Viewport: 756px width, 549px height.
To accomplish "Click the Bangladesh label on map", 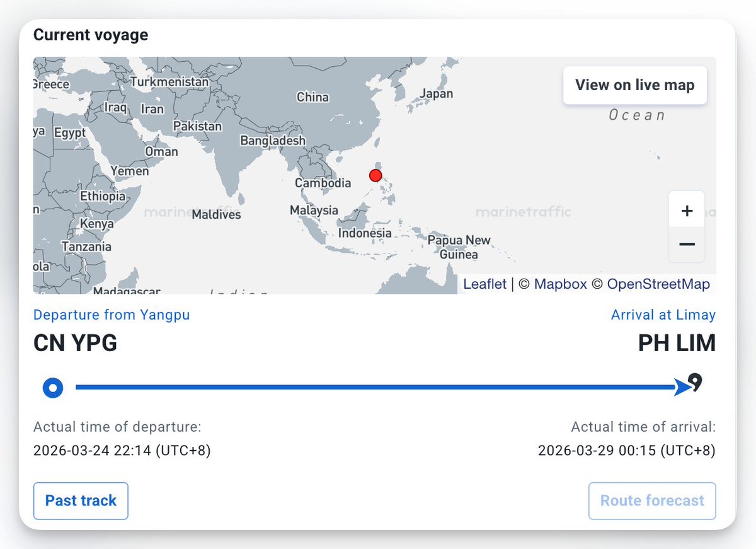I will (273, 141).
